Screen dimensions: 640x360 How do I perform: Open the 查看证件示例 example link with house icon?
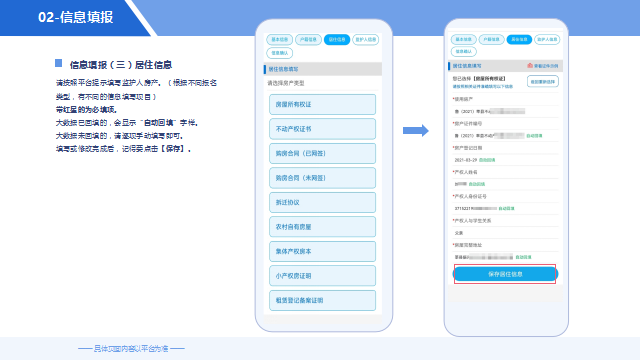coord(542,66)
